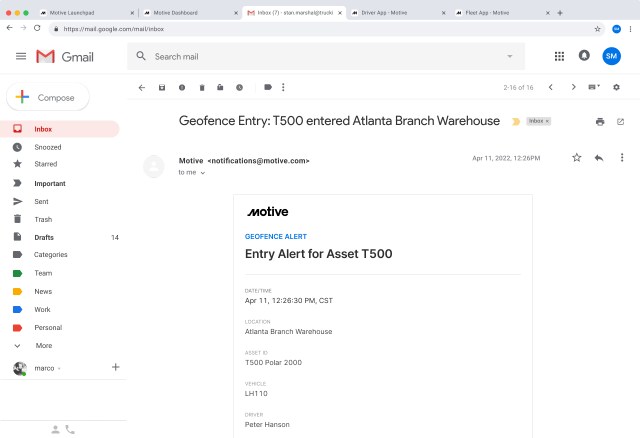
Task: Open the search options dropdown
Action: coord(509,56)
